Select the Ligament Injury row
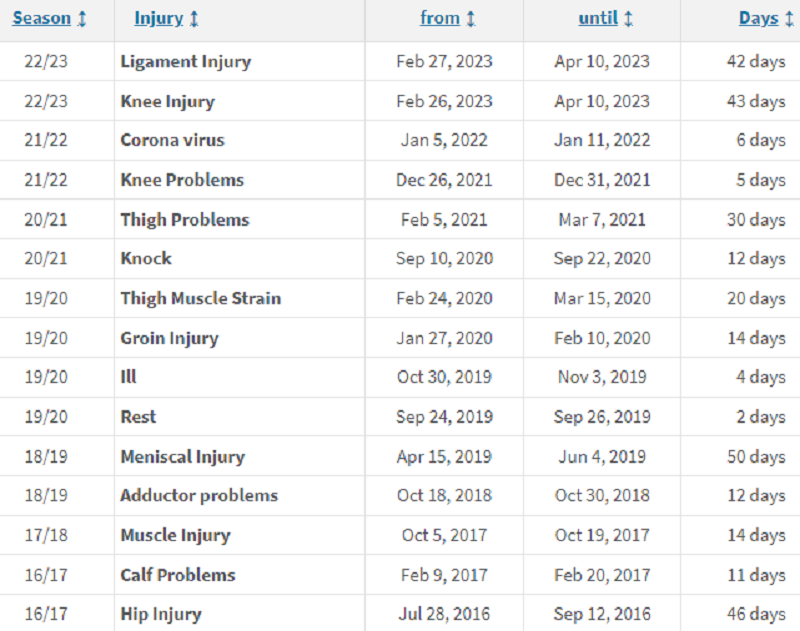The width and height of the screenshot is (800, 631). pyautogui.click(x=186, y=61)
